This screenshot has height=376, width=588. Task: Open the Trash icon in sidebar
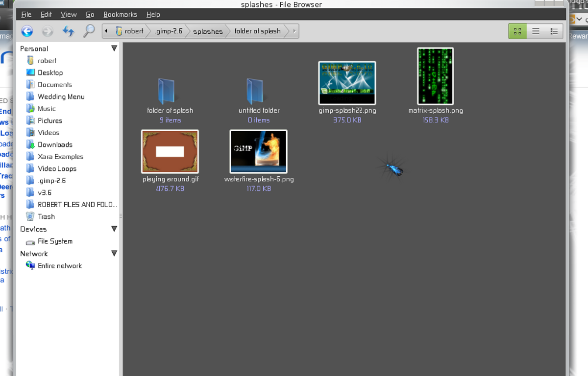[x=30, y=216]
